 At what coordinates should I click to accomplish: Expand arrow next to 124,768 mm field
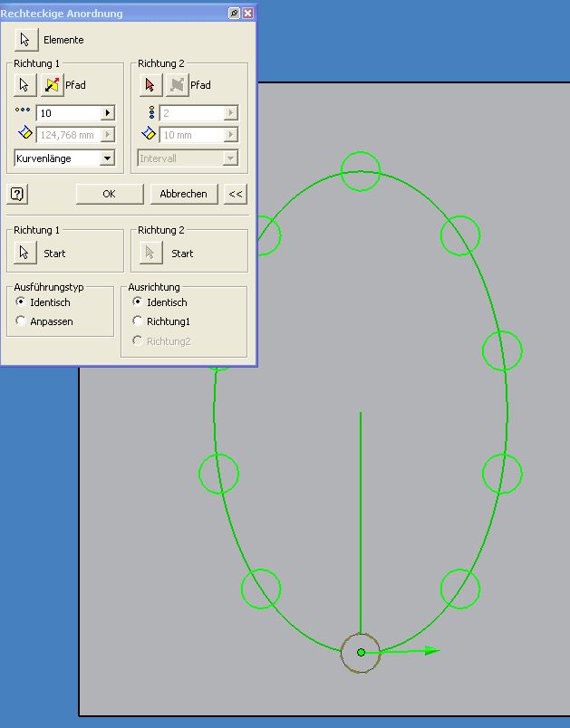(107, 135)
